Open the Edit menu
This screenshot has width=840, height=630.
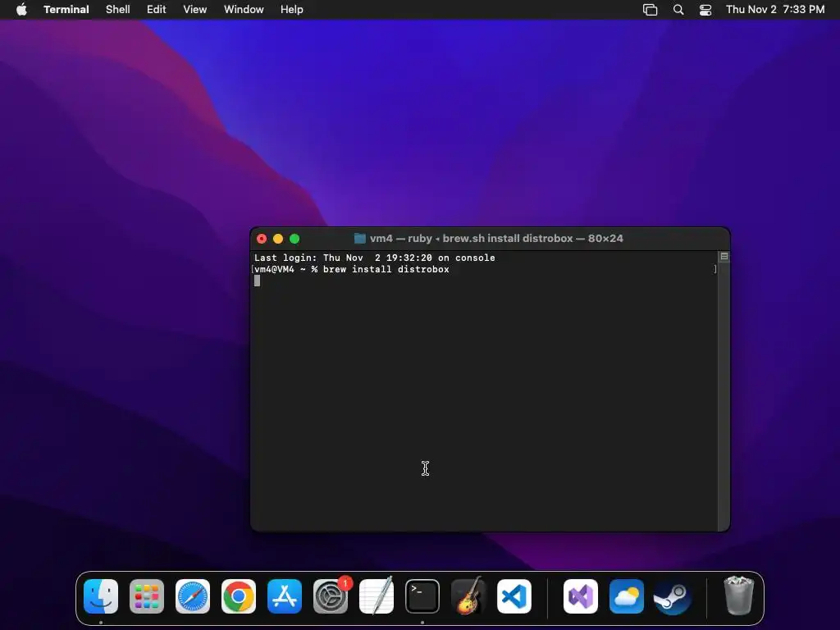tap(157, 10)
